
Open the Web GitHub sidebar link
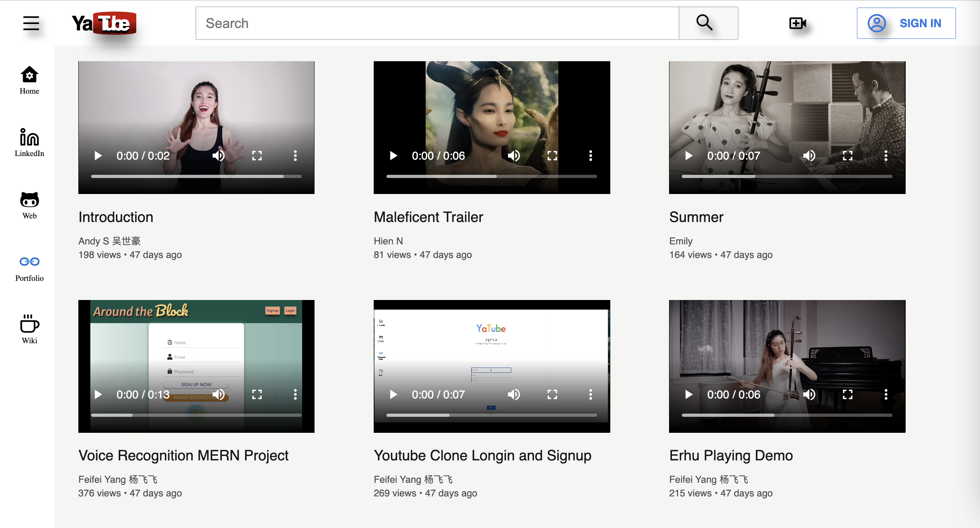tap(30, 205)
